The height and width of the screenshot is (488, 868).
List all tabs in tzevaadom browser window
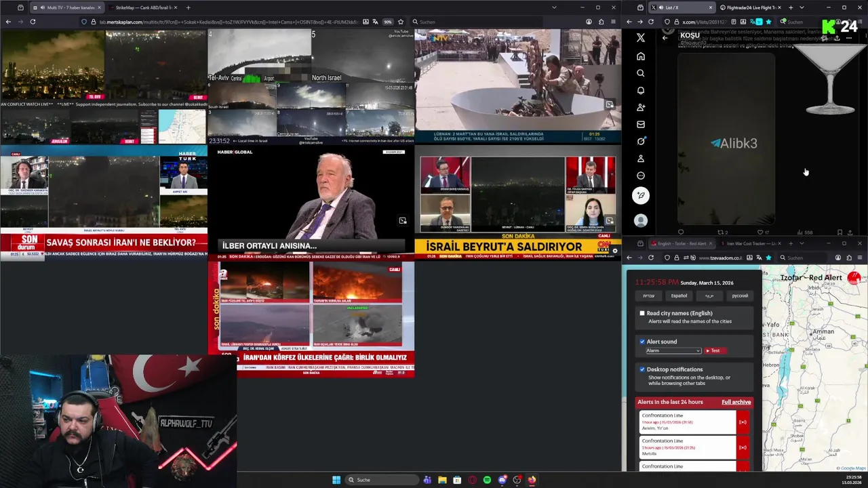802,243
